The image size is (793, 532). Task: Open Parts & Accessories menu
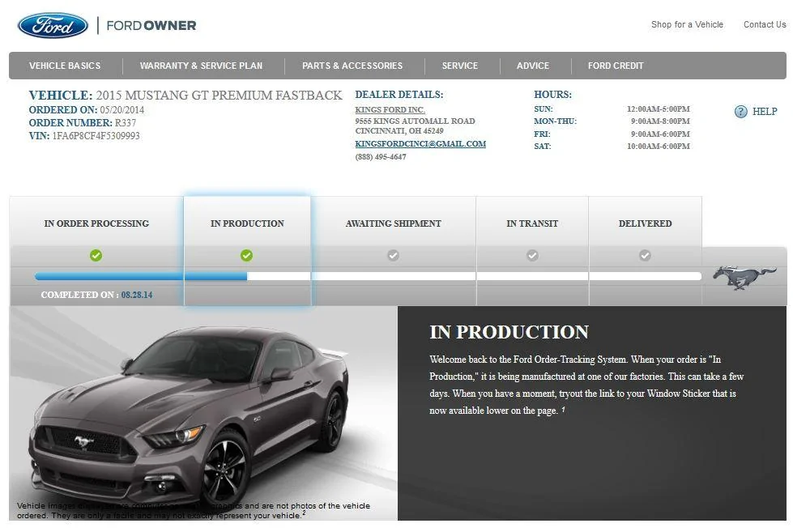[352, 66]
